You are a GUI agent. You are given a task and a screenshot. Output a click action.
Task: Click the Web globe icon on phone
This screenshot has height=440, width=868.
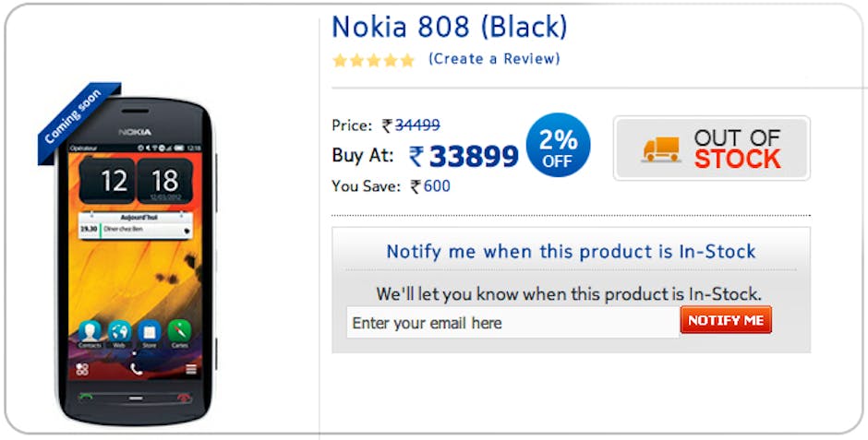(119, 332)
